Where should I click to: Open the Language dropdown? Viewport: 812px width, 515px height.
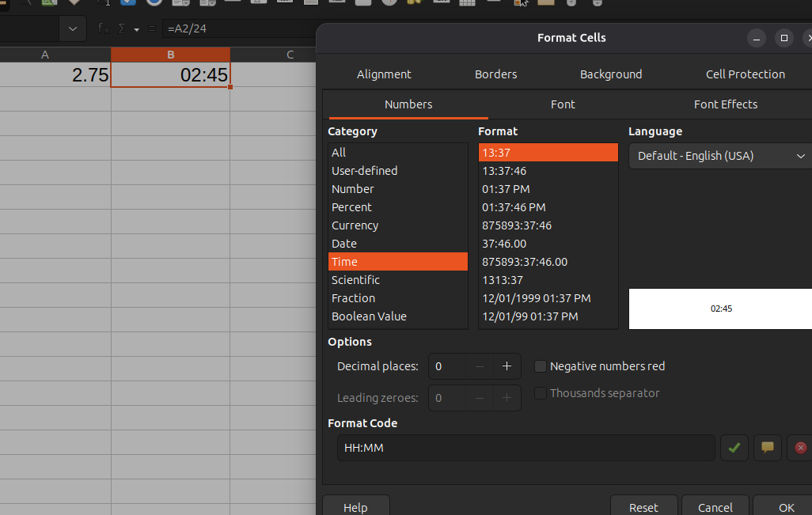[720, 156]
